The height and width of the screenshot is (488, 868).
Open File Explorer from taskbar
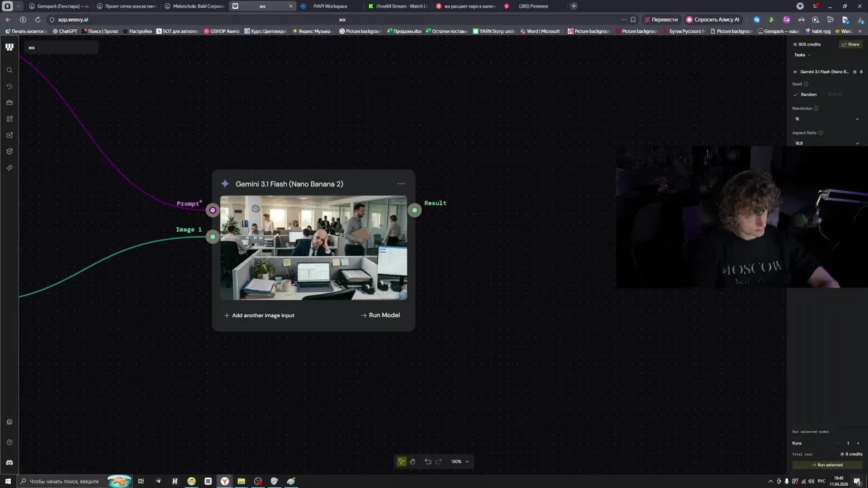(241, 481)
